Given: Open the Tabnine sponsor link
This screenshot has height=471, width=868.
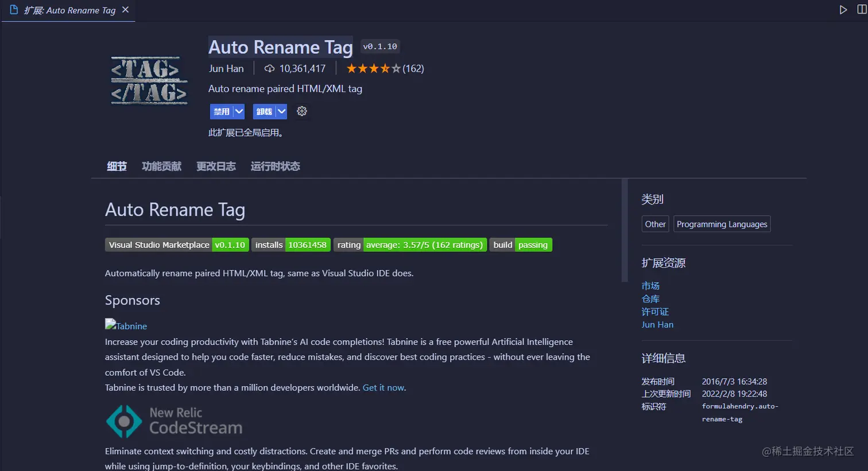Looking at the screenshot, I should click(131, 326).
